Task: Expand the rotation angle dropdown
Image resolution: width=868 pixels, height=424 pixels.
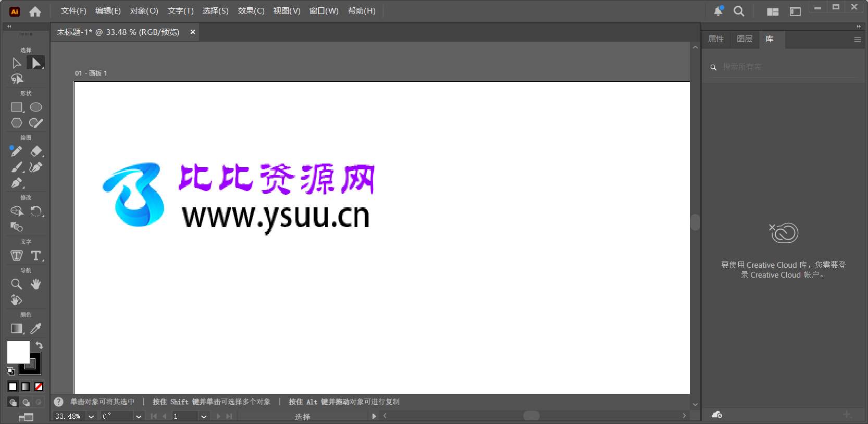Action: tap(139, 416)
